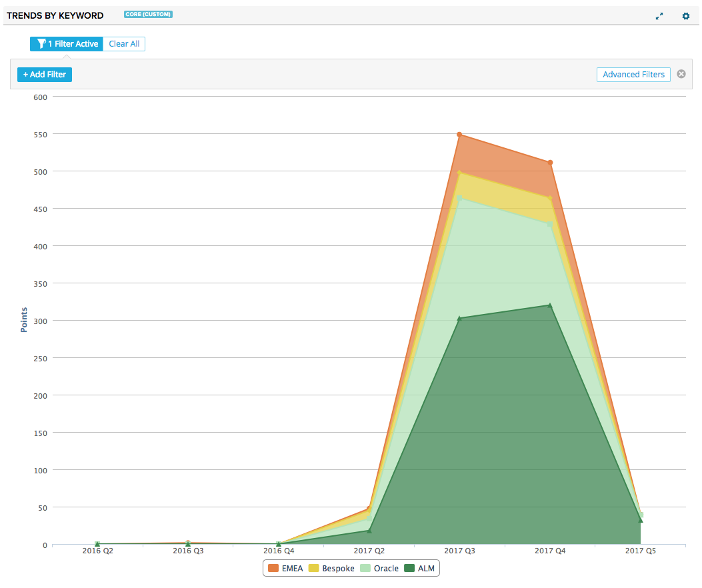Clear all active filters
702x588 pixels.
tap(124, 44)
